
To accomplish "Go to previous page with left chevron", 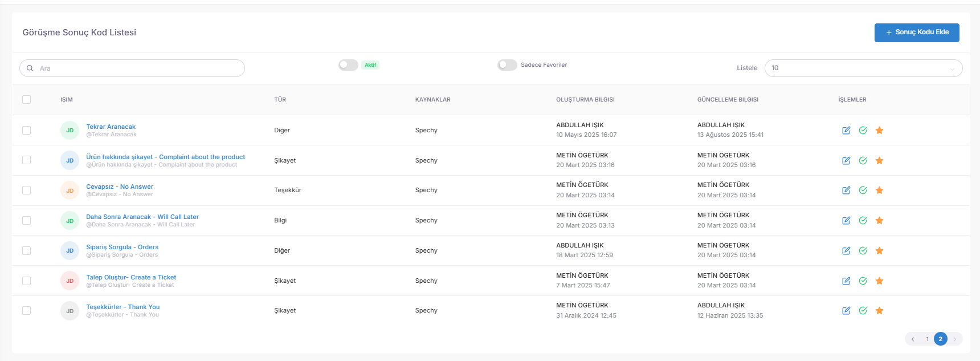I will tap(913, 339).
